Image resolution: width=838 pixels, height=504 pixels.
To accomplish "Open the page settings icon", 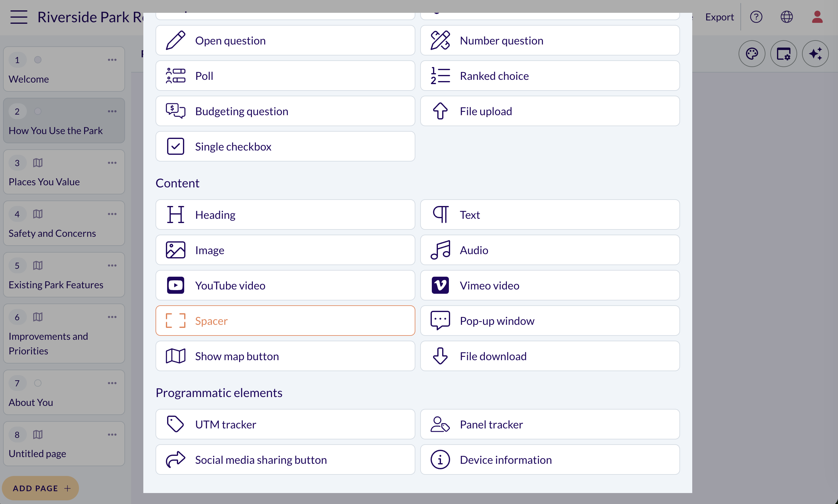I will click(784, 54).
